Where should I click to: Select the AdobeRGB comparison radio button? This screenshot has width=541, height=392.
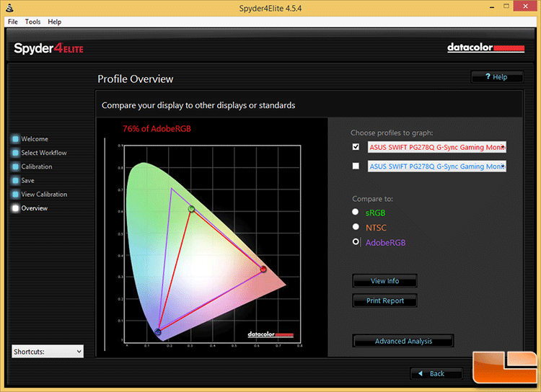pyautogui.click(x=356, y=242)
